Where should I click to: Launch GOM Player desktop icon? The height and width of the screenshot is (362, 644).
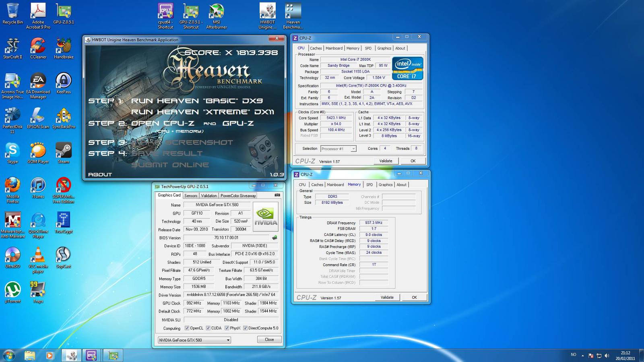38,153
